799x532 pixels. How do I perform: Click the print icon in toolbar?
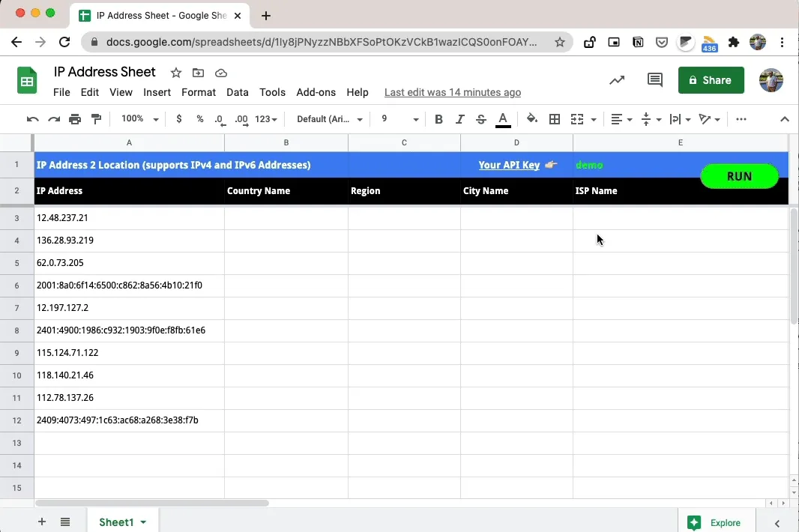pyautogui.click(x=75, y=119)
